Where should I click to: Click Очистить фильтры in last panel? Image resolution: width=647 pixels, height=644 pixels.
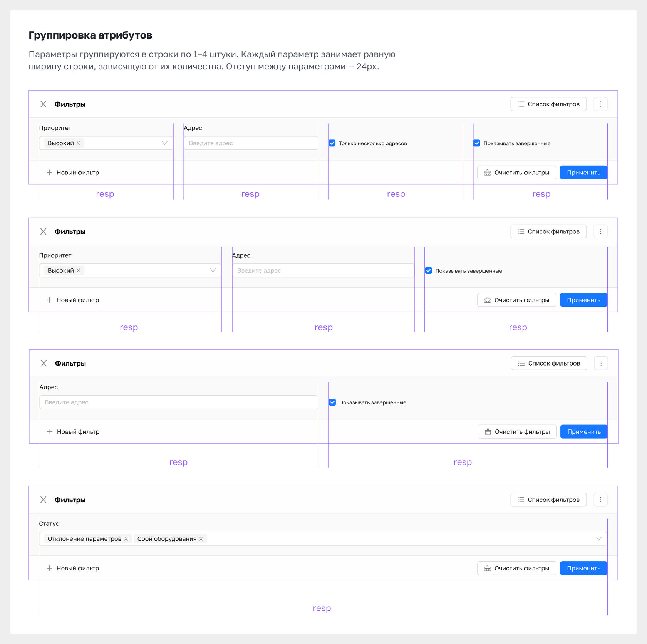[x=516, y=568]
